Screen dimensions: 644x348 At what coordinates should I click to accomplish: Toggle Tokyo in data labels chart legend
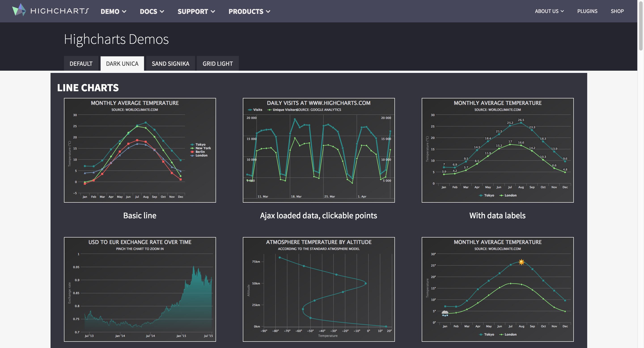pyautogui.click(x=487, y=195)
